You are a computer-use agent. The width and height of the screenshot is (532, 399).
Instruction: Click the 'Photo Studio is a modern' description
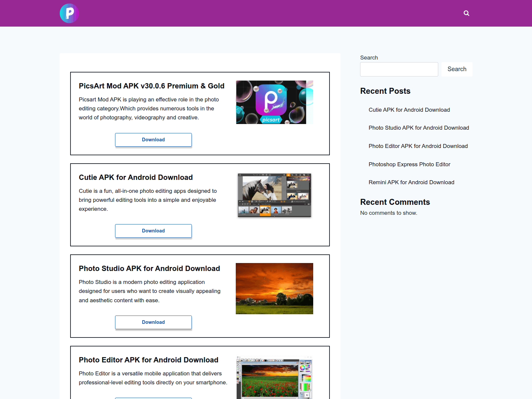[x=150, y=291]
